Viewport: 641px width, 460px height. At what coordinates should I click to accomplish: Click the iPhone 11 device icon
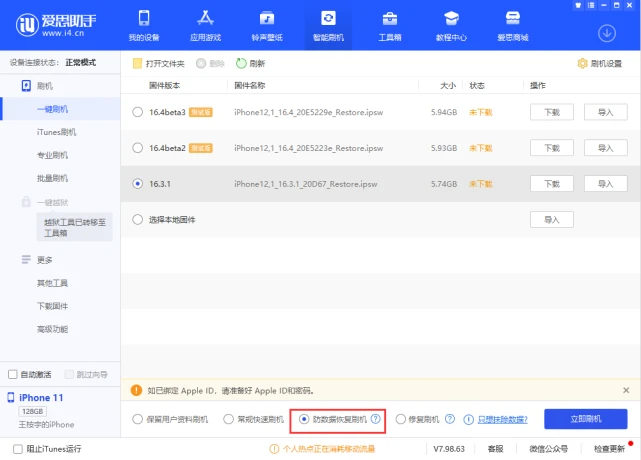click(x=11, y=397)
